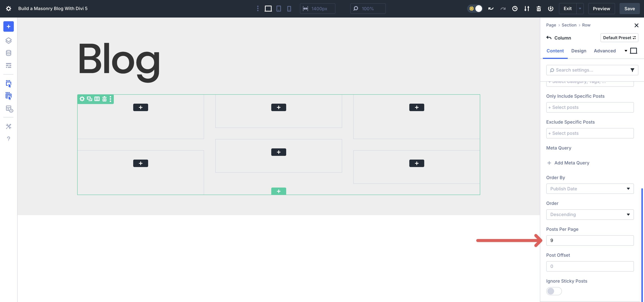
Task: Expand the Exit button dropdown arrow
Action: pyautogui.click(x=580, y=8)
